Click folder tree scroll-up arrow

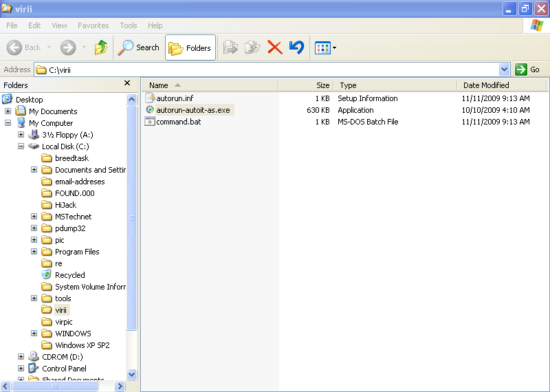[x=131, y=99]
